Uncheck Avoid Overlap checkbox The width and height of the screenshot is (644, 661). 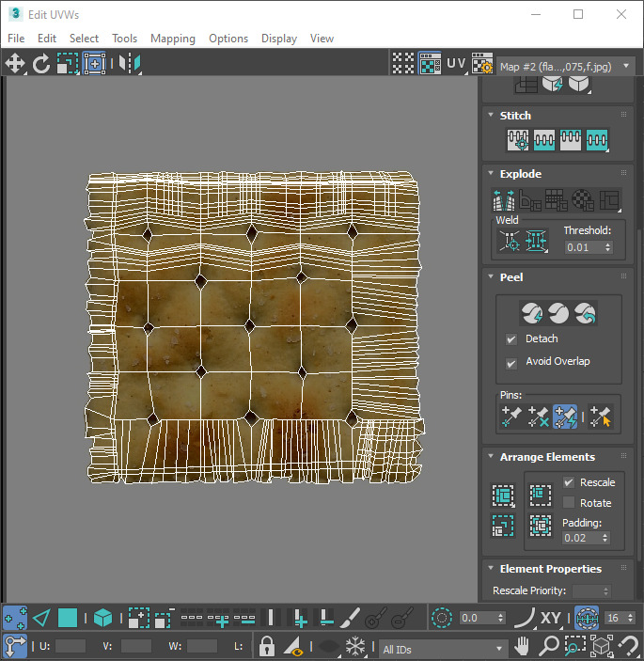tap(511, 363)
